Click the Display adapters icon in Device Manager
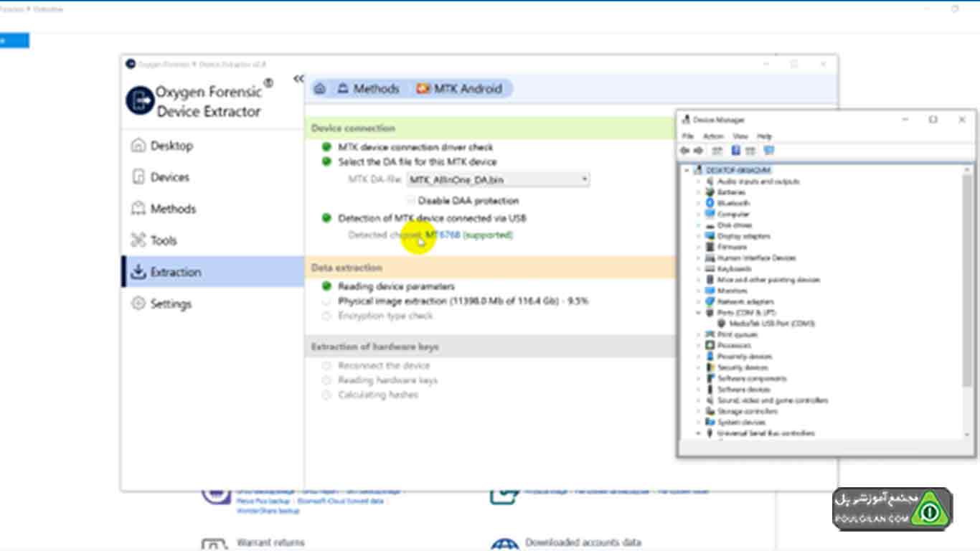Viewport: 980px width, 551px height. tap(710, 236)
